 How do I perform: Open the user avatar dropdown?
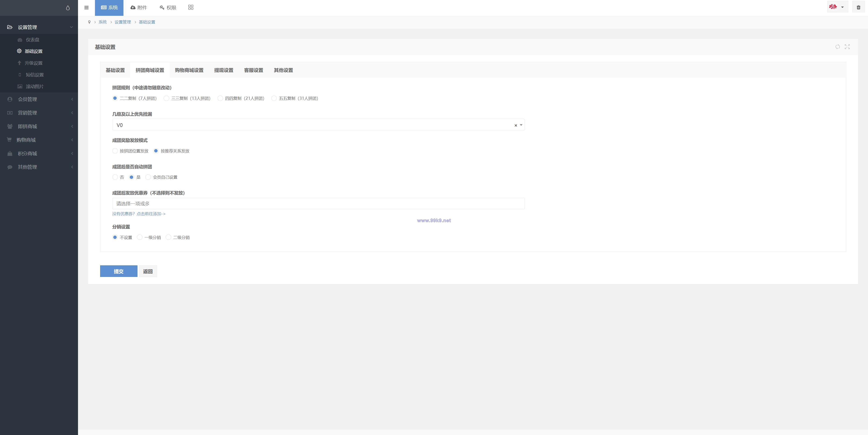click(837, 7)
